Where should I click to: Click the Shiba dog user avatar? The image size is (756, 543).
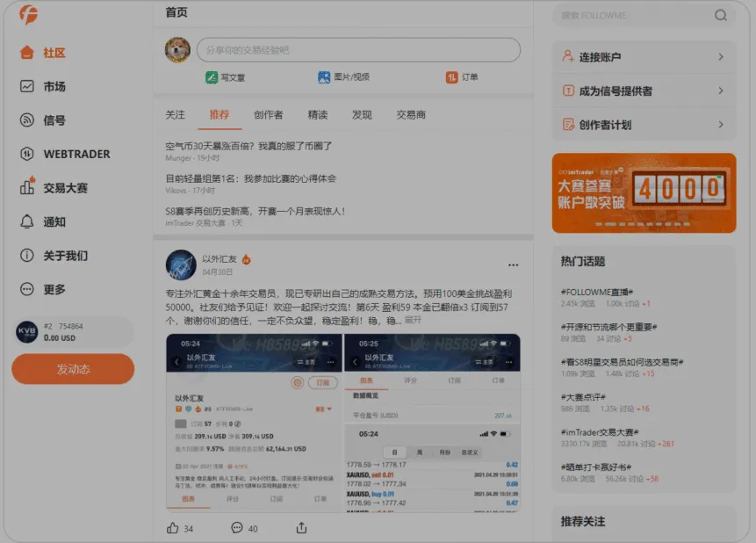[x=177, y=50]
